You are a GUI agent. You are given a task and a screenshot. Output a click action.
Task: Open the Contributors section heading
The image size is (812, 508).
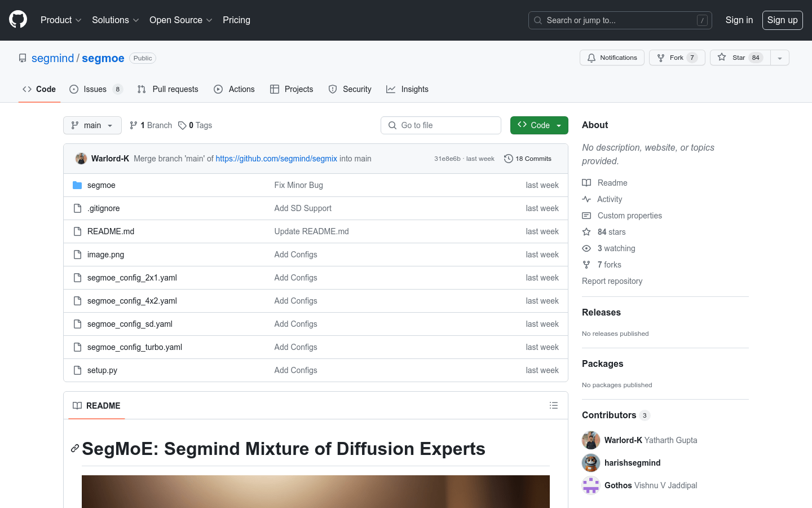[616, 415]
